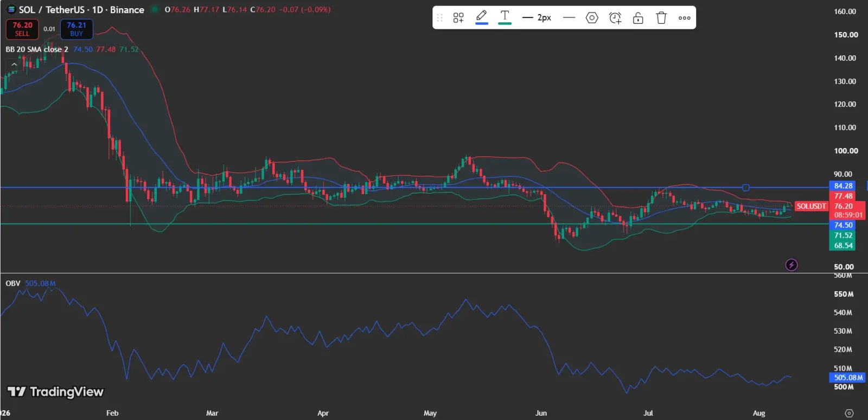868x420 pixels.
Task: Click the 76.21 BUY button
Action: click(x=76, y=29)
